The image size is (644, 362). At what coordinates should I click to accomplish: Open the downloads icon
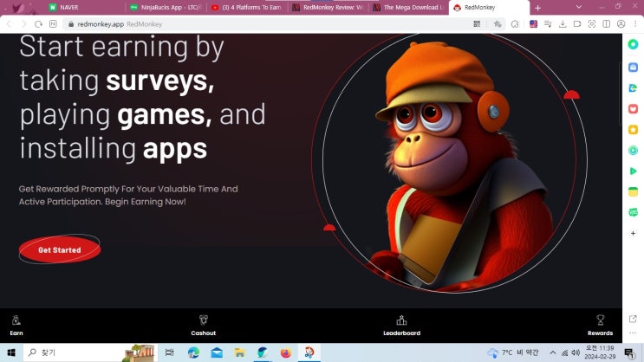click(x=563, y=24)
